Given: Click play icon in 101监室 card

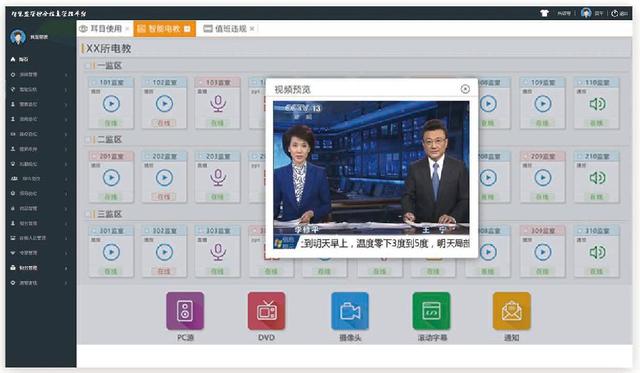Looking at the screenshot, I should (x=111, y=104).
